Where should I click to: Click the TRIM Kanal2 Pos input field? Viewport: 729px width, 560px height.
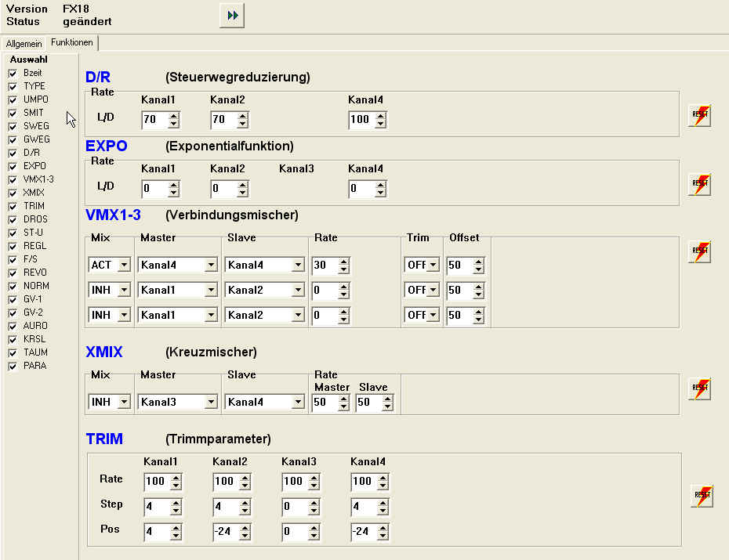225,533
